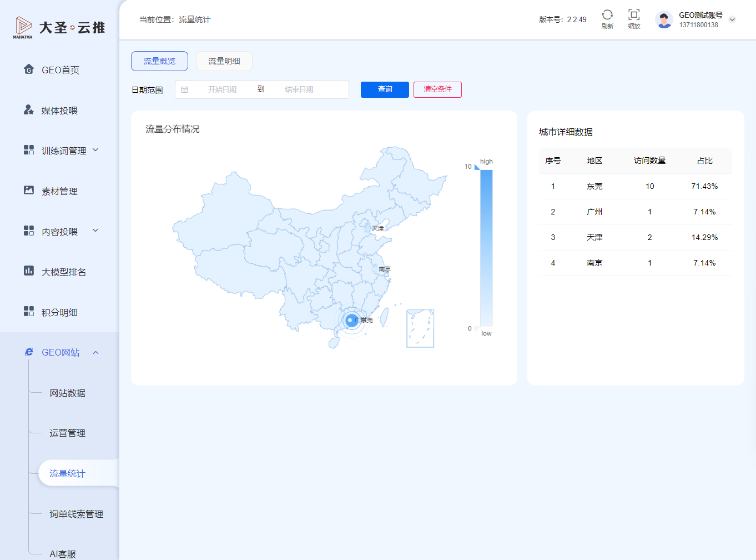Click the MAHATMA logo icon
The height and width of the screenshot is (560, 756).
(23, 27)
